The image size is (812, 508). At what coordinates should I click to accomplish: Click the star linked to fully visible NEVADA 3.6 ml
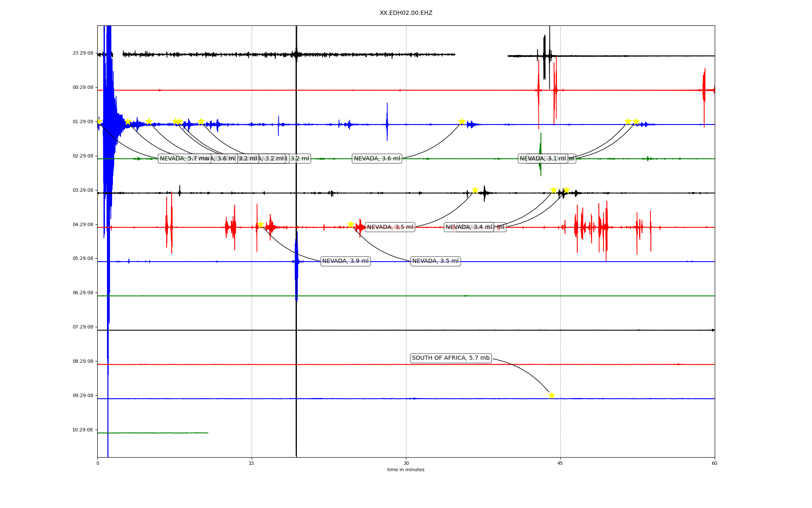(462, 121)
